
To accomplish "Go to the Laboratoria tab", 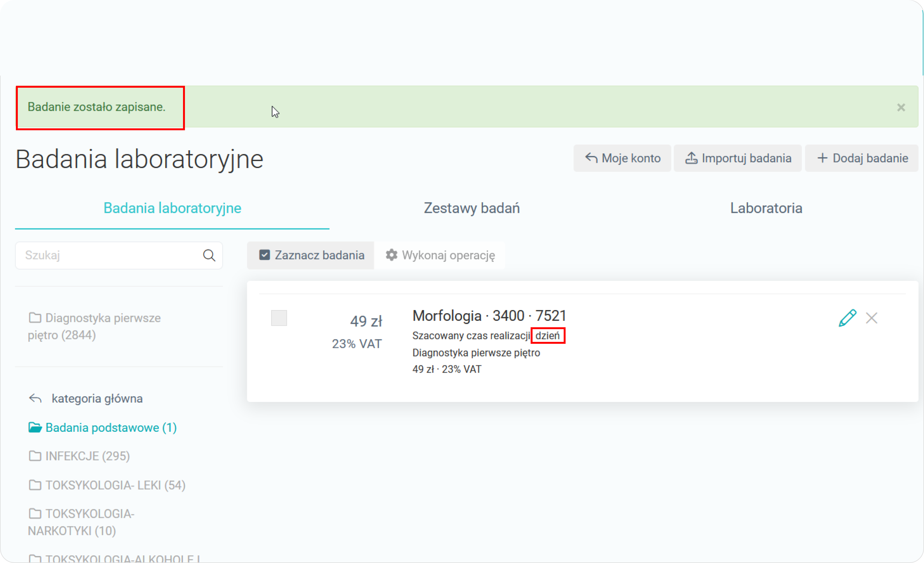I will click(x=766, y=208).
